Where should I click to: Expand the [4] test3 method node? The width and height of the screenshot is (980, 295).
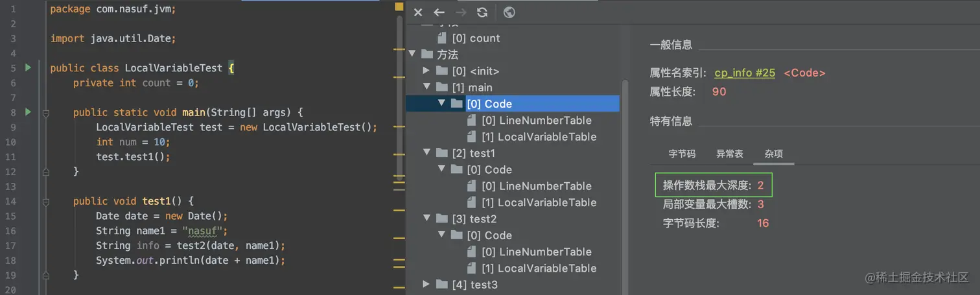pyautogui.click(x=426, y=285)
